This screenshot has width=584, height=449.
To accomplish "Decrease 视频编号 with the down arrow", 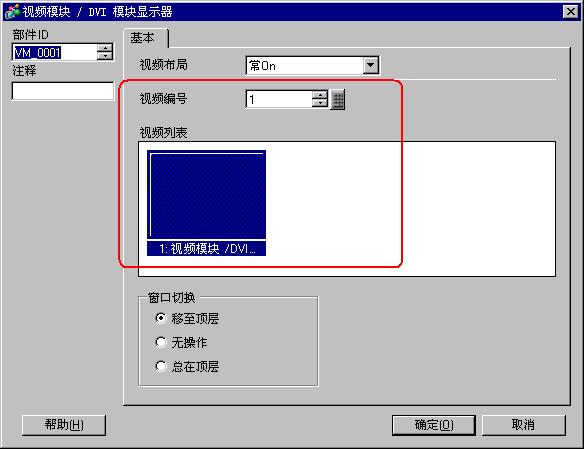I will [320, 103].
